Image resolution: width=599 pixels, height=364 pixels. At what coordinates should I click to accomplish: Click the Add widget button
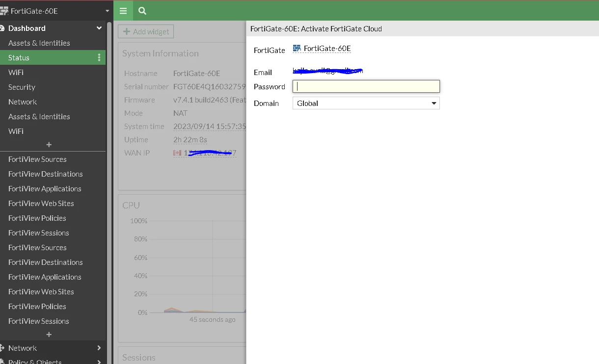pos(146,31)
